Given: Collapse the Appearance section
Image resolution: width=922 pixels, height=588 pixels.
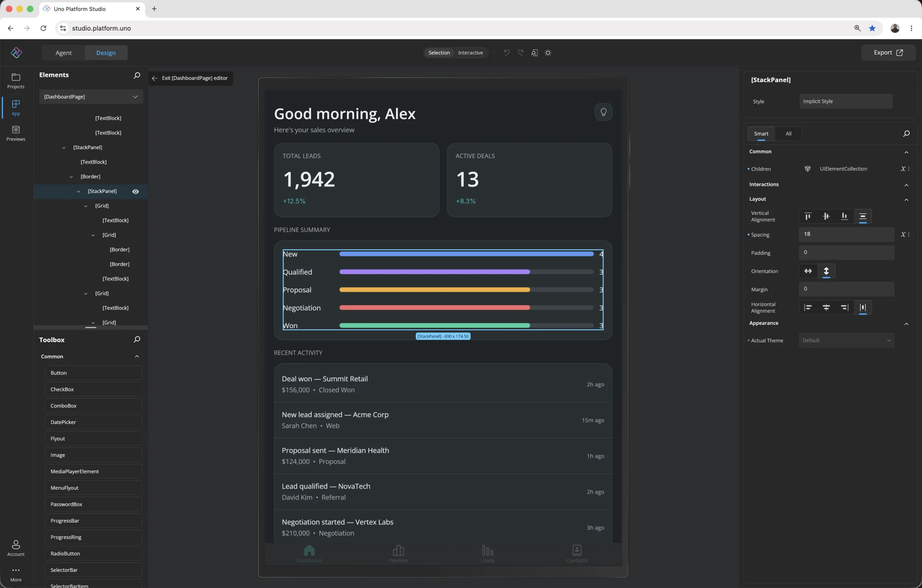Looking at the screenshot, I should click(x=906, y=323).
